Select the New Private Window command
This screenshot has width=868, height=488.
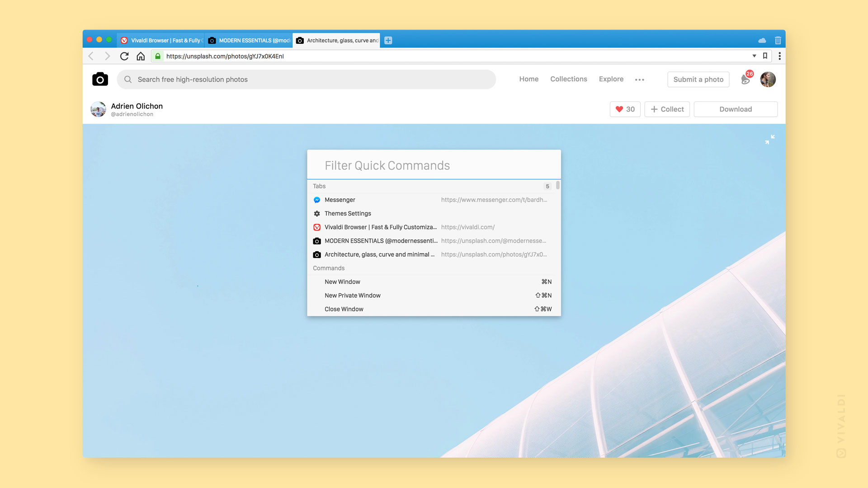pos(434,295)
